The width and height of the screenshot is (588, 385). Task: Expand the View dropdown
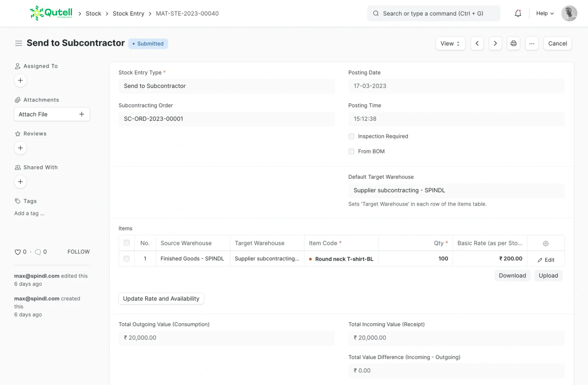click(x=450, y=43)
